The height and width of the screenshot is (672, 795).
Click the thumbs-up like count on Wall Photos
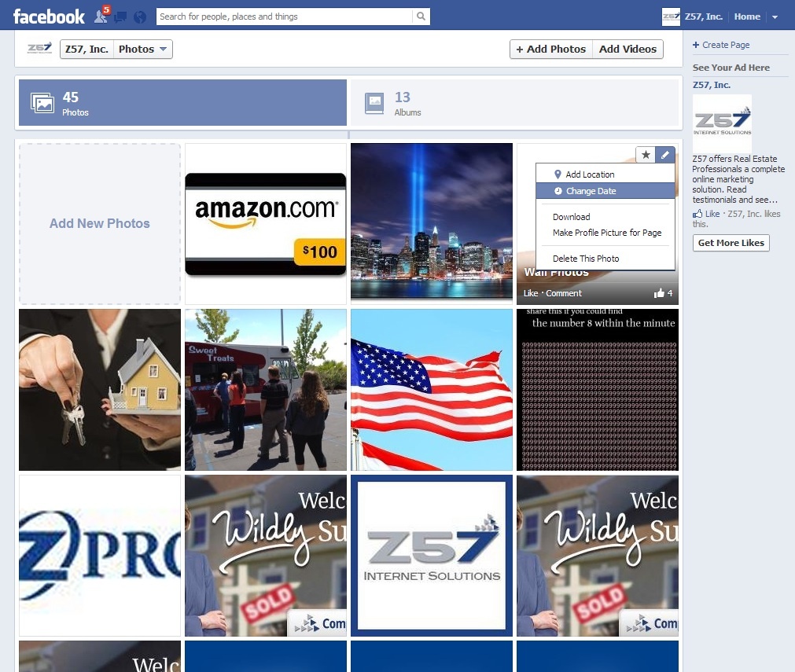[x=663, y=293]
